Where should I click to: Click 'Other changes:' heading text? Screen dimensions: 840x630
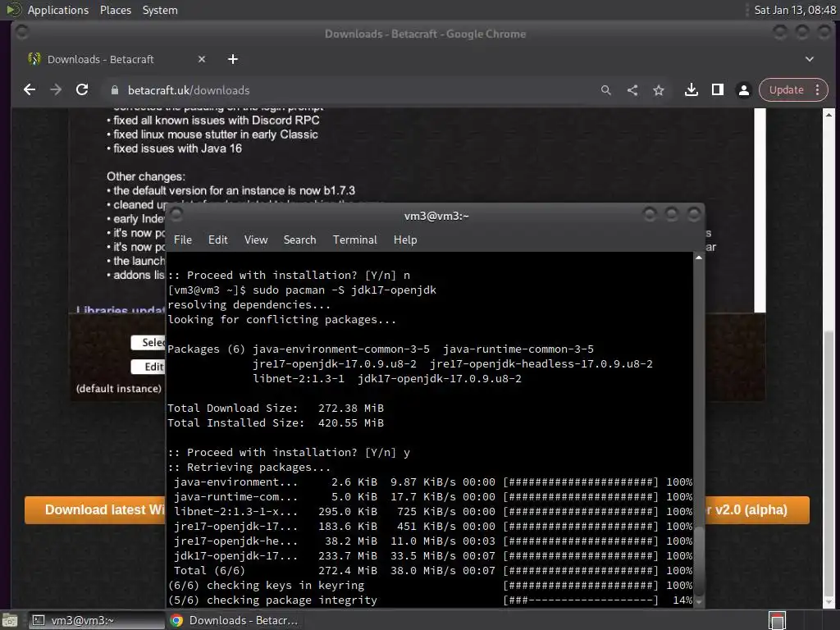[146, 177]
